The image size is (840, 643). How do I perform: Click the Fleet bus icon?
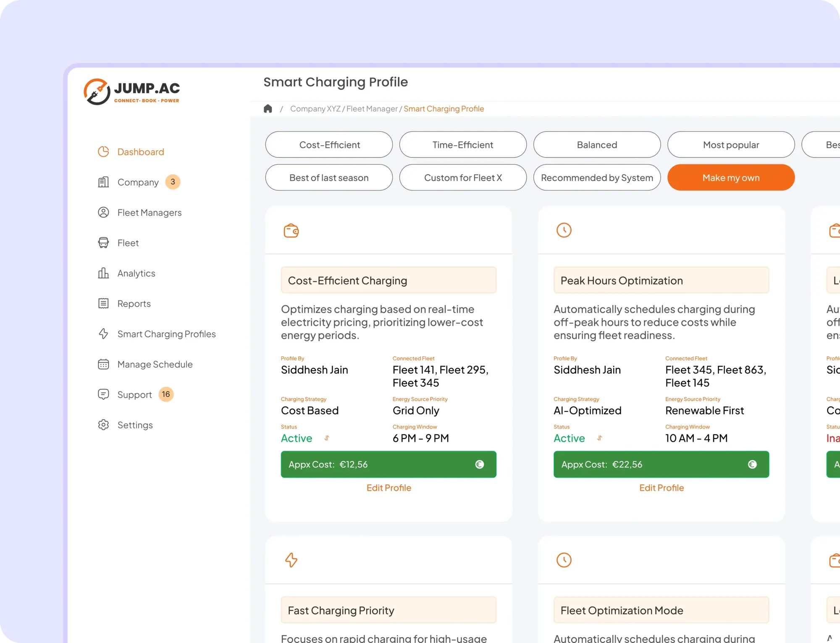coord(103,243)
